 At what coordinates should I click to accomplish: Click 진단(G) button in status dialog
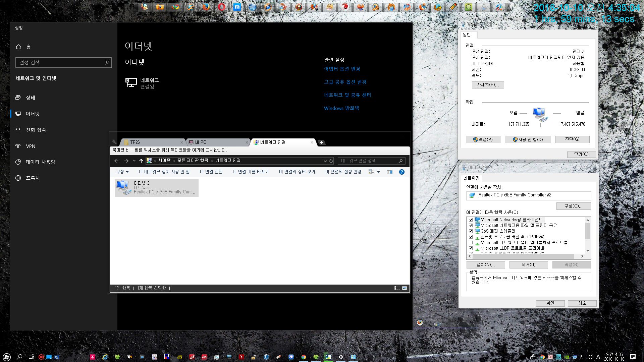[572, 139]
